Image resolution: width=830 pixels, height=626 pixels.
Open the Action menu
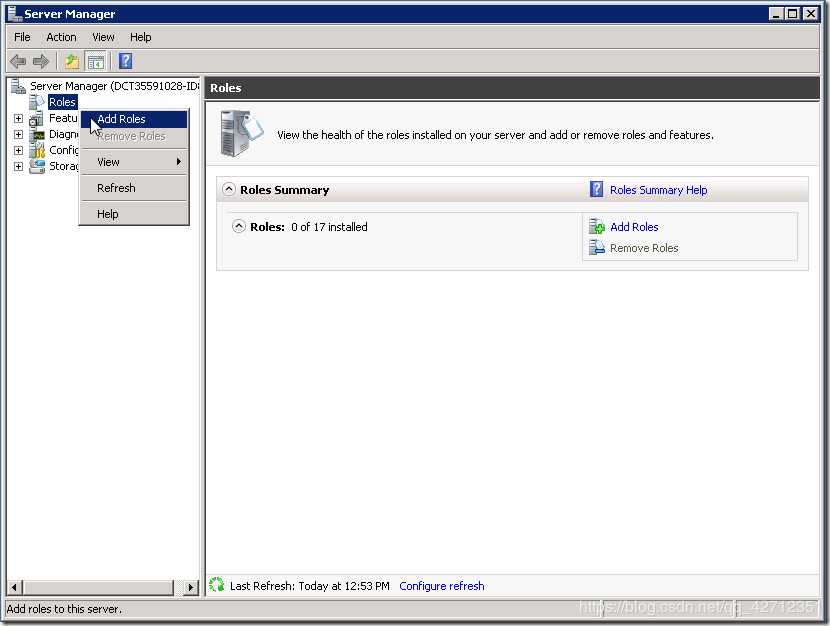(x=61, y=37)
